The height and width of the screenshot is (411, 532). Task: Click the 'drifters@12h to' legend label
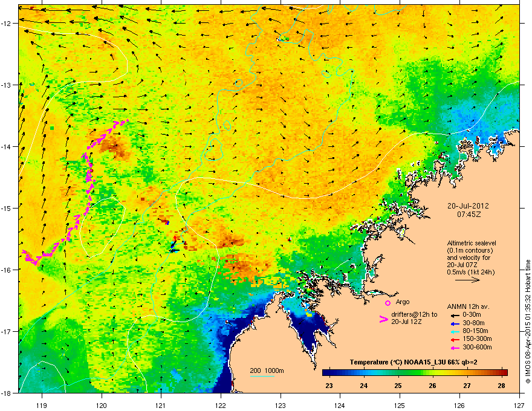coord(414,314)
